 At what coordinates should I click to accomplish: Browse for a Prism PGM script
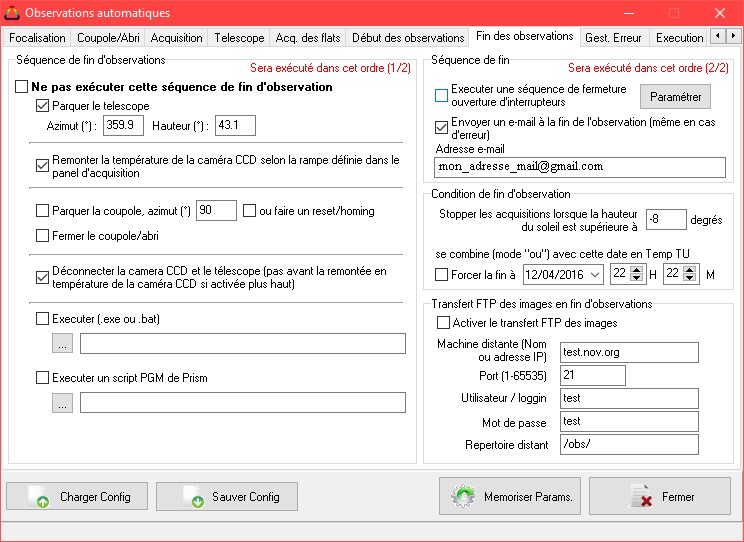pyautogui.click(x=63, y=402)
